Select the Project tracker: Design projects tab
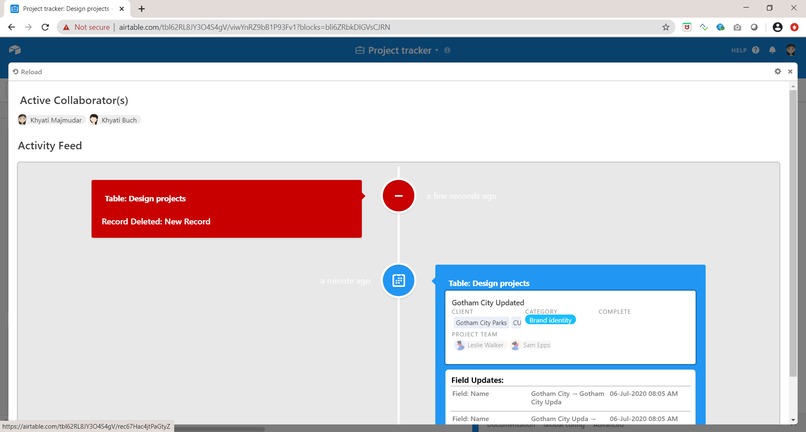Screen dimensions: 806x432 click(x=67, y=9)
